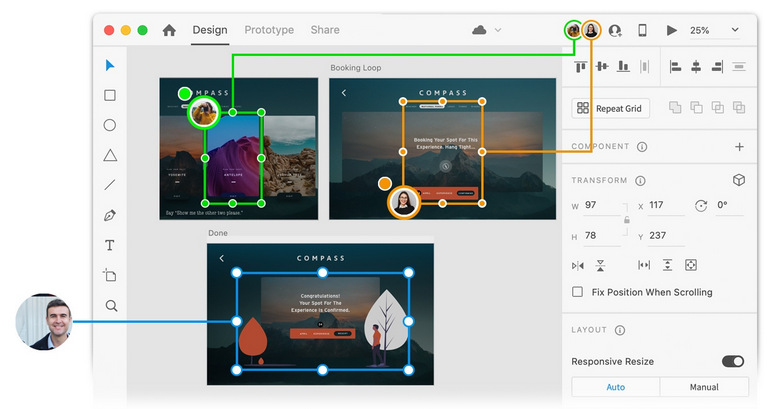Select the Artboard tool
The height and width of the screenshot is (409, 767).
pyautogui.click(x=110, y=275)
